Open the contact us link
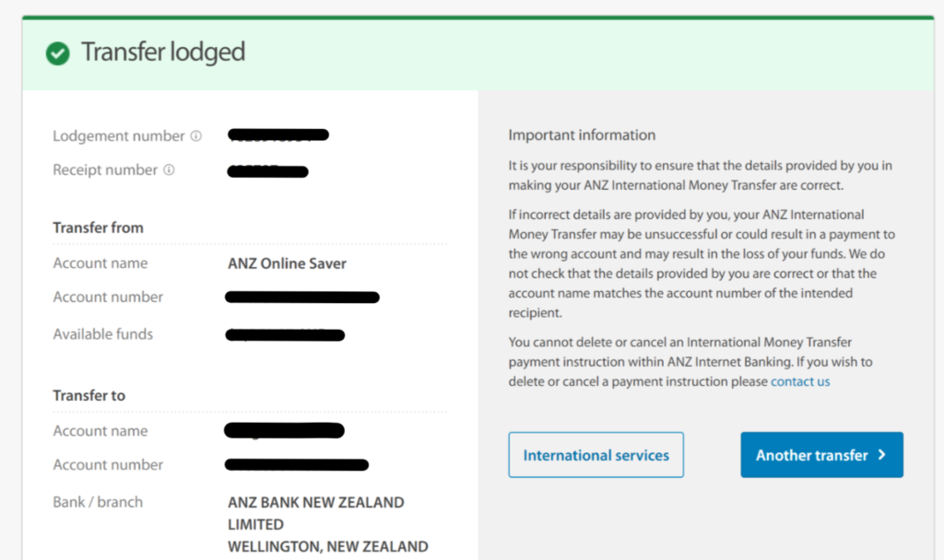The width and height of the screenshot is (944, 560). click(x=800, y=381)
